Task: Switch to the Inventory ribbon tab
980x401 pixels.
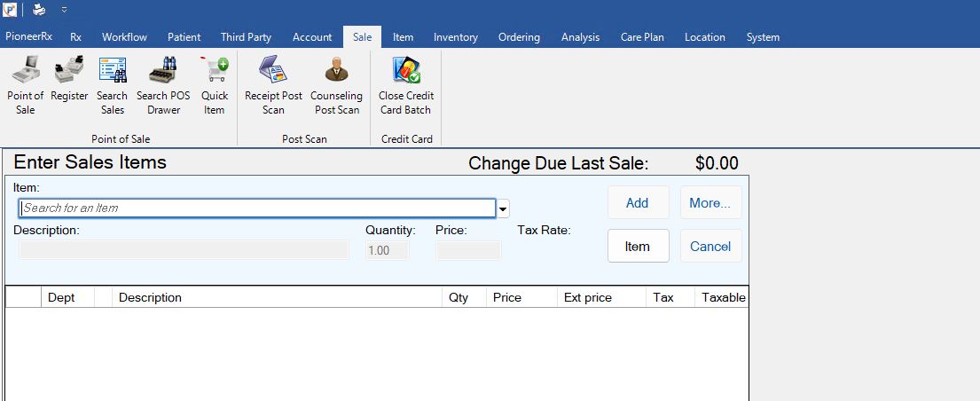Action: (456, 37)
